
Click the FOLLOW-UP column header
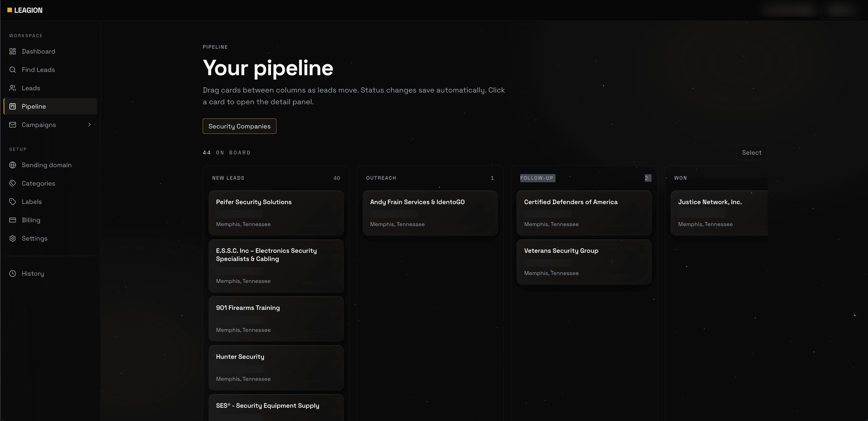point(537,178)
